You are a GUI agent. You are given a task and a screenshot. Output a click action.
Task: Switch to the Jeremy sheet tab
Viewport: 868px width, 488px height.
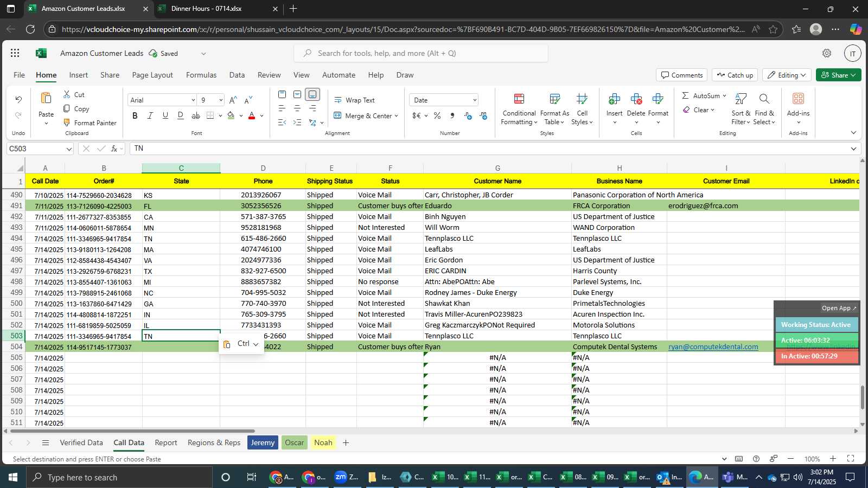pos(263,442)
